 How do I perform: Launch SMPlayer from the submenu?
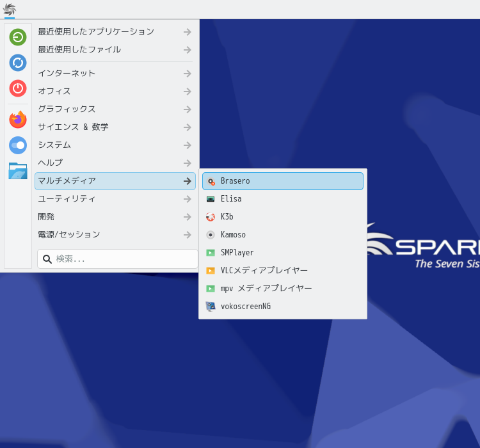282,253
